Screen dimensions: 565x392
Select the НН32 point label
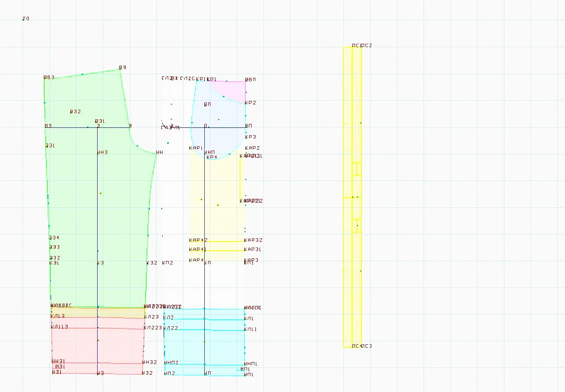(150, 362)
